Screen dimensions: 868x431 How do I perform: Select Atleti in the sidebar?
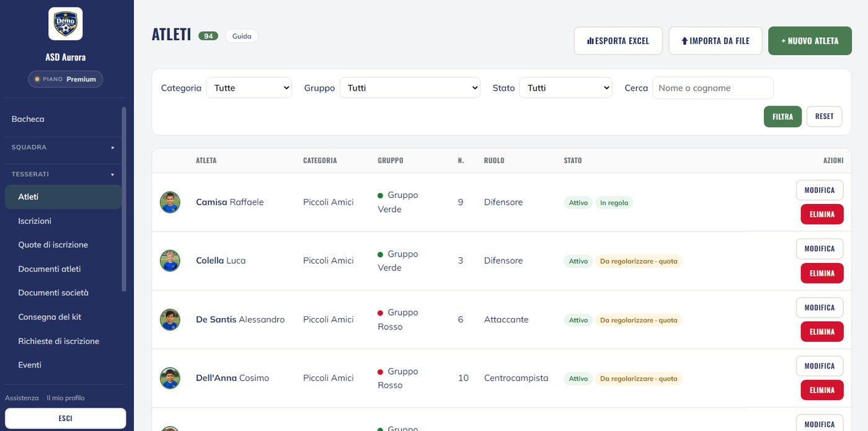click(63, 197)
